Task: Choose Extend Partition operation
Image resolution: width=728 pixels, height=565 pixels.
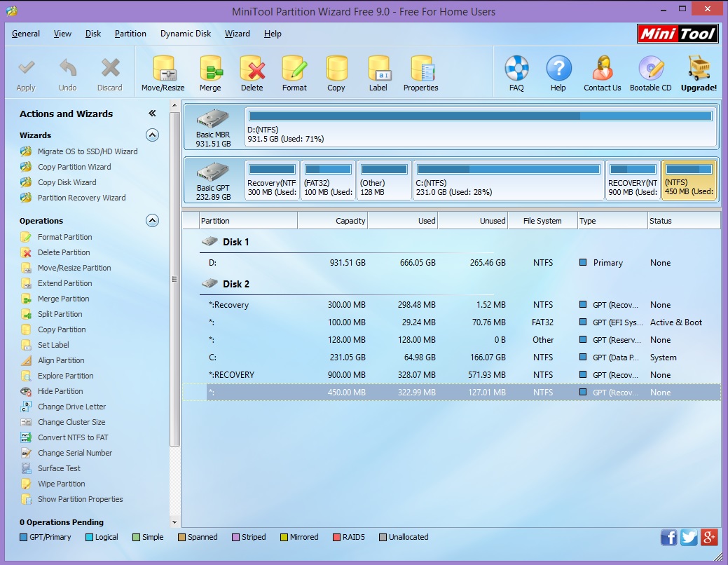Action: (x=57, y=283)
